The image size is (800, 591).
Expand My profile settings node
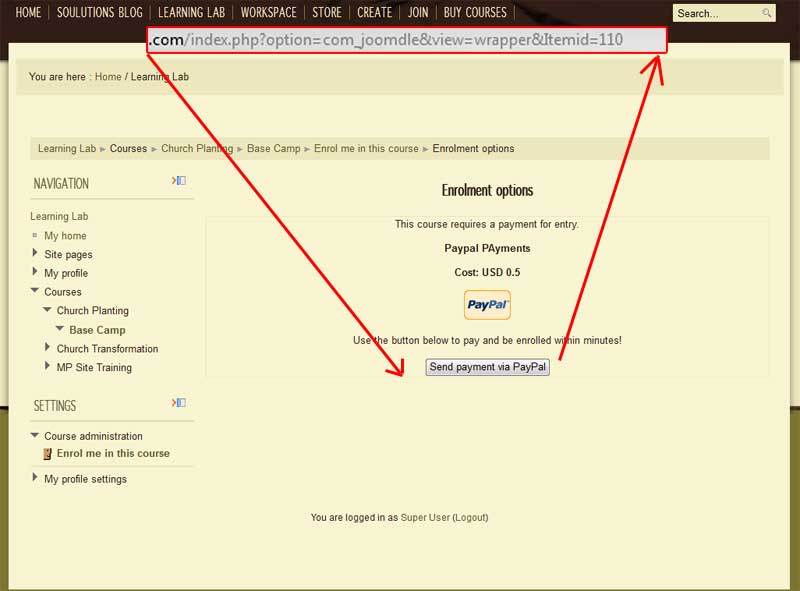[36, 478]
